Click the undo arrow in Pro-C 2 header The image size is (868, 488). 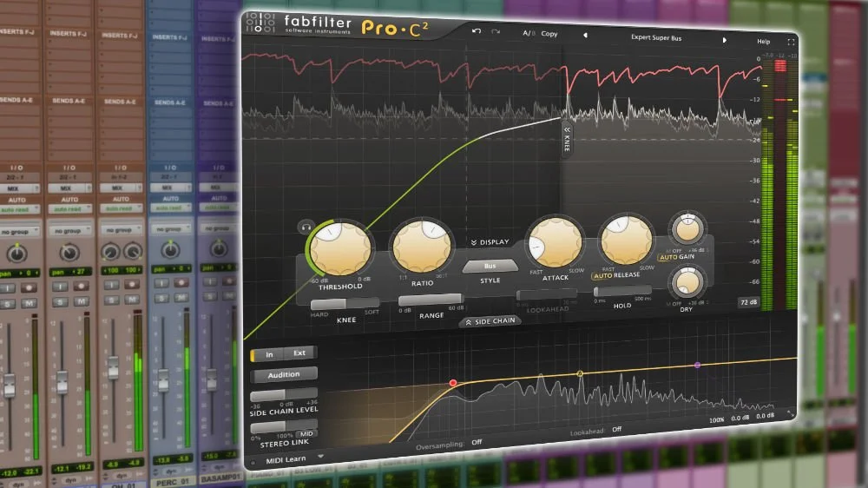coord(476,31)
